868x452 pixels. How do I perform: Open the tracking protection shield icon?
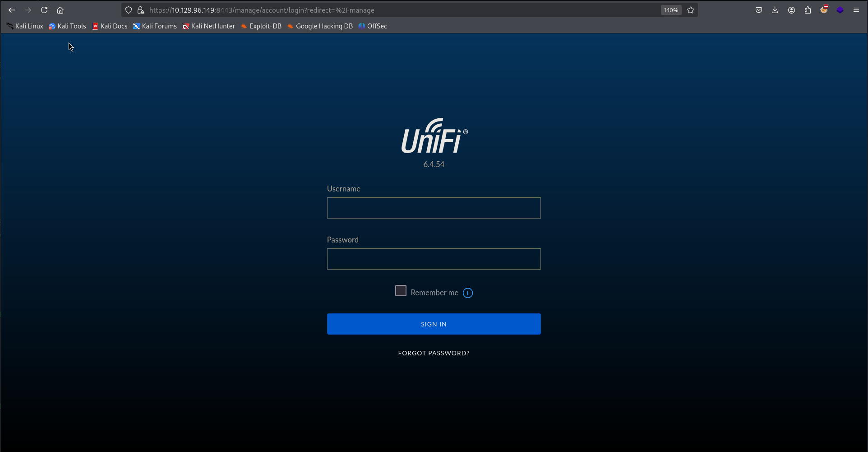tap(129, 10)
